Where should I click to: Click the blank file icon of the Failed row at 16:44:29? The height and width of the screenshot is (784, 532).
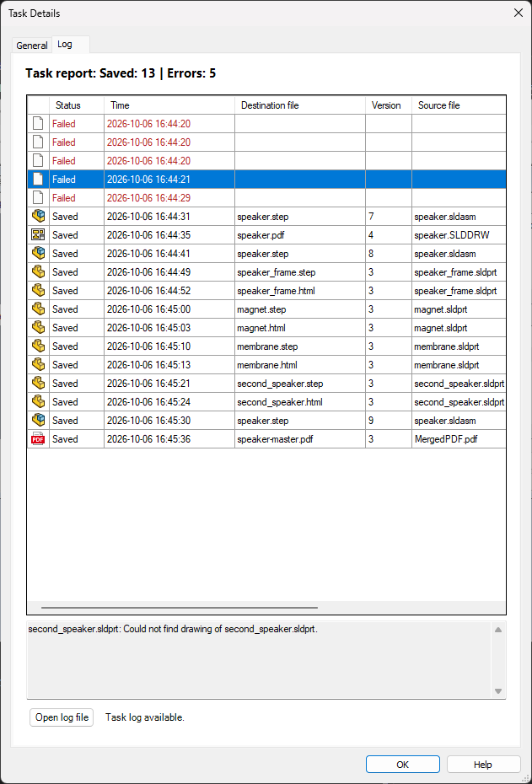pyautogui.click(x=38, y=197)
